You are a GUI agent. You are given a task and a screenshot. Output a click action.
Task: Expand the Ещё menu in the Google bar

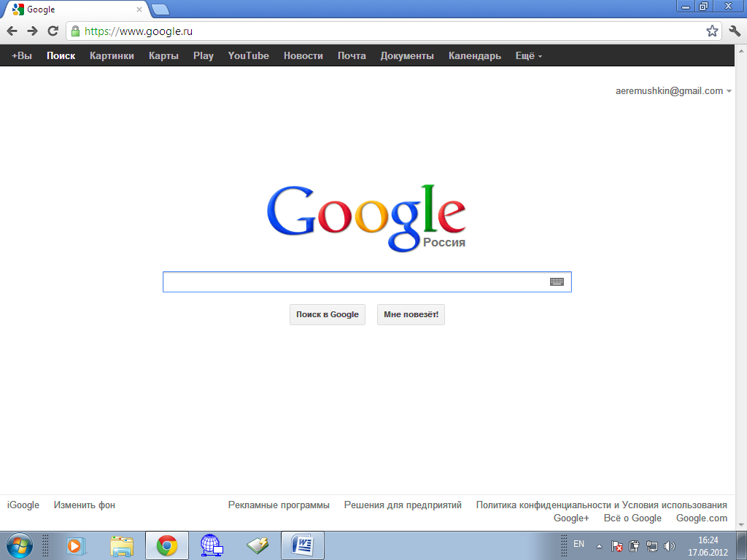(x=528, y=55)
